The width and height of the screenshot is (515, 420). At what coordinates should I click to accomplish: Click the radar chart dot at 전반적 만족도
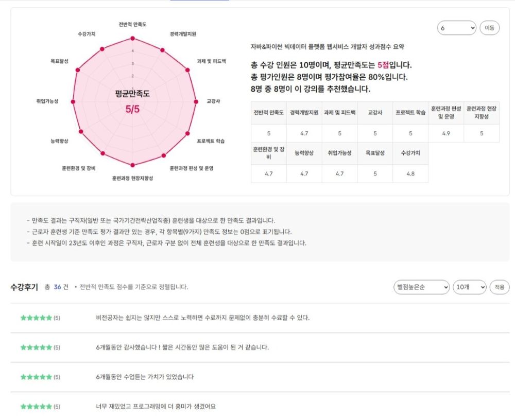[133, 38]
